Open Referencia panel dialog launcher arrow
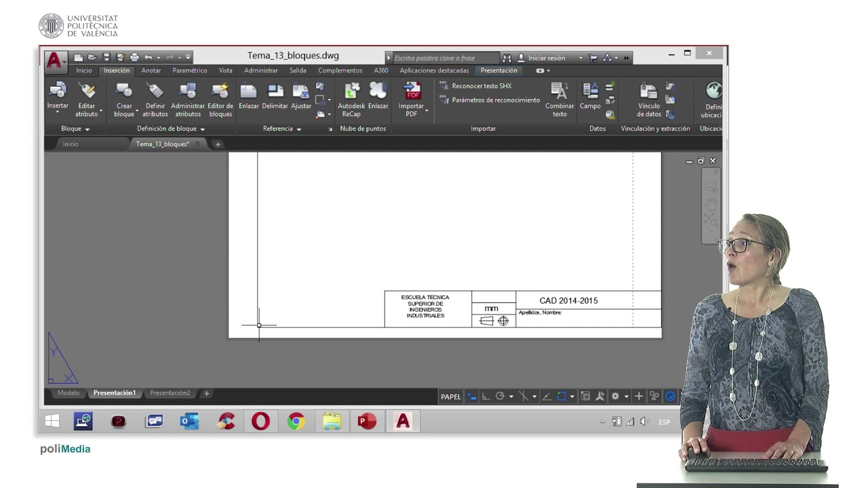868x488 pixels. [330, 129]
